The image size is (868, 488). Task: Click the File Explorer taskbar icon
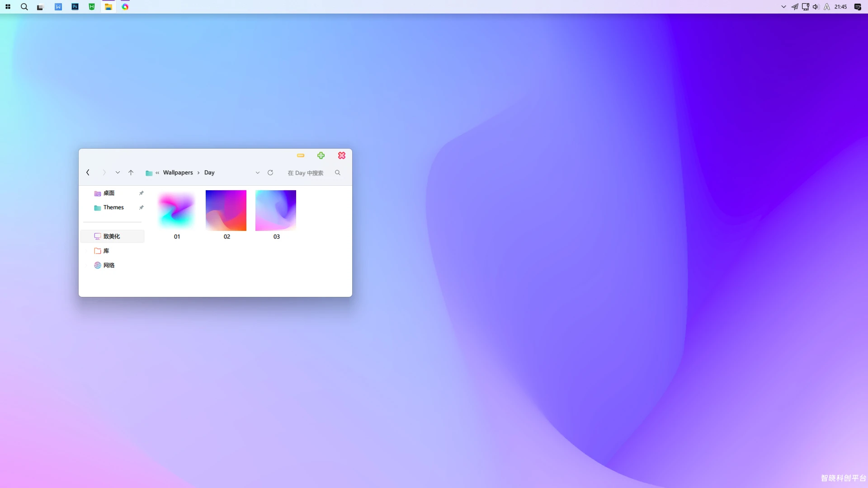pos(108,7)
